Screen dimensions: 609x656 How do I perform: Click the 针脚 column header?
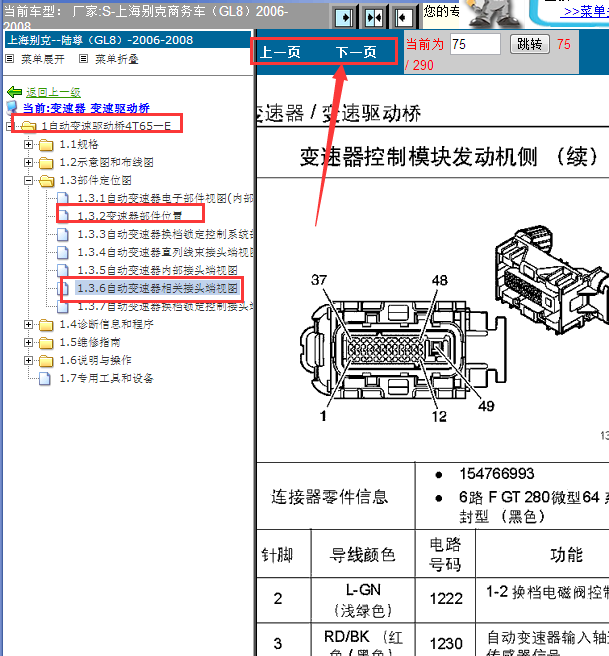284,554
